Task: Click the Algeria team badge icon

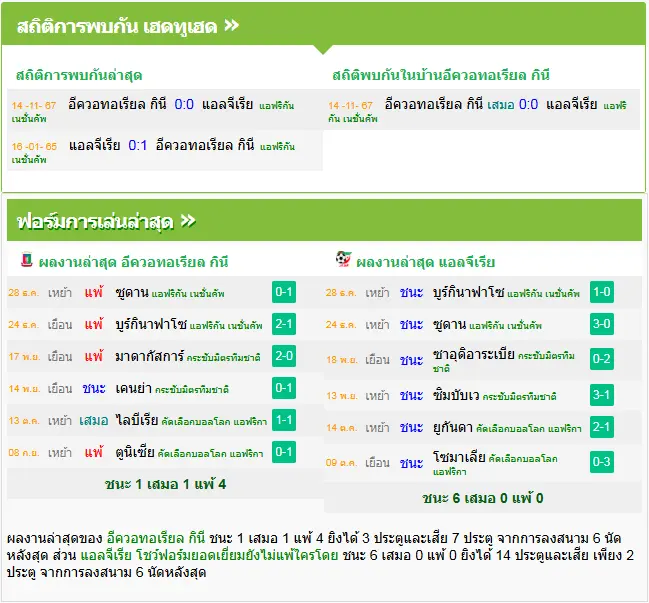Action: [344, 259]
